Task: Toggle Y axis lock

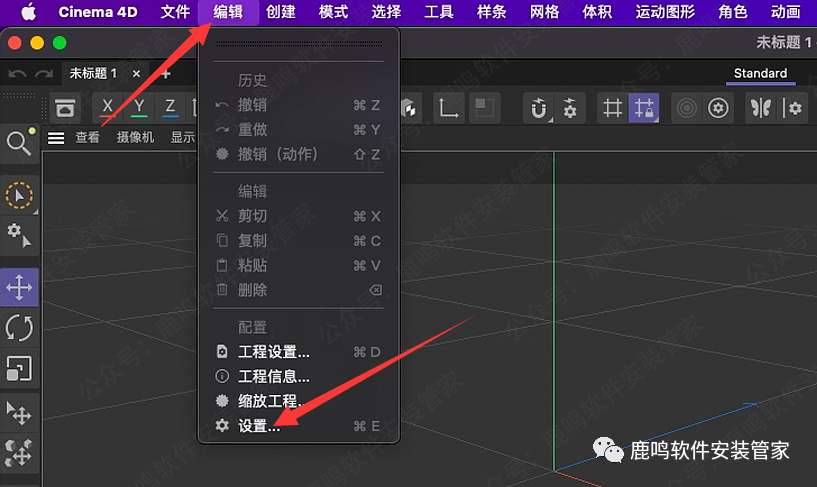Action: [x=139, y=108]
